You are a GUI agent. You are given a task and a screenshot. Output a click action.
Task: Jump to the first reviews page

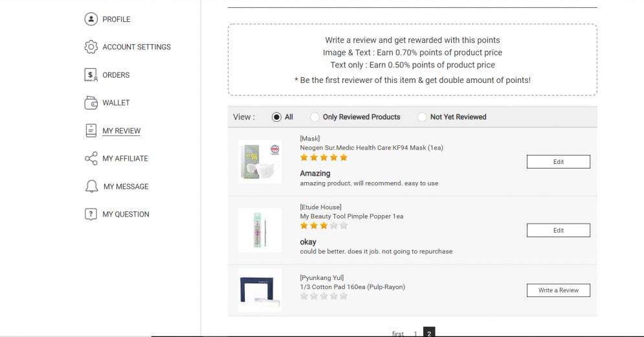(398, 334)
